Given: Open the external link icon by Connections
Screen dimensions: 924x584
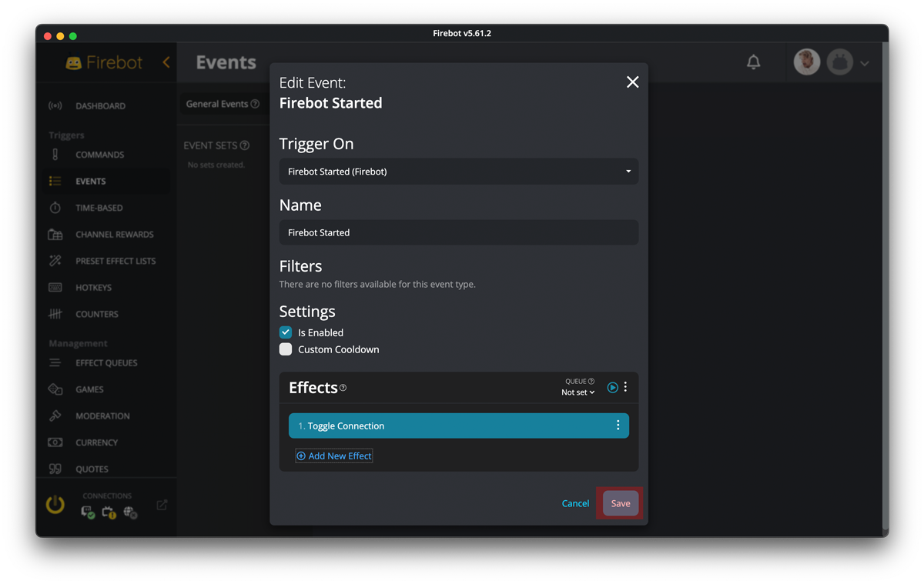Looking at the screenshot, I should tap(162, 505).
